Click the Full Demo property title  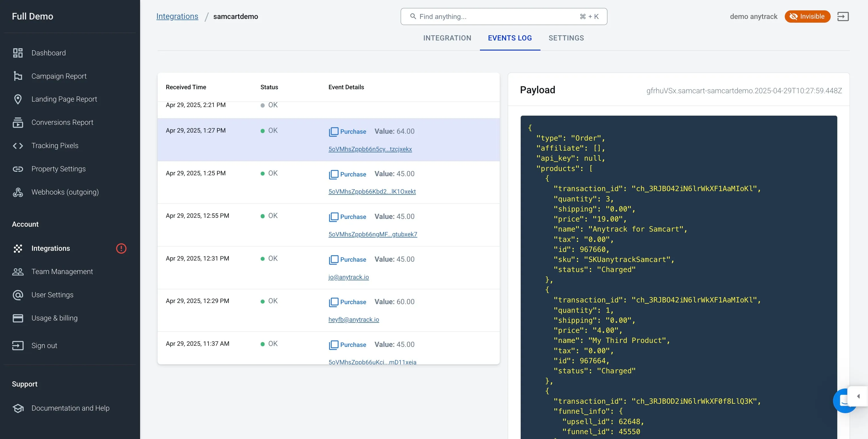pyautogui.click(x=32, y=16)
